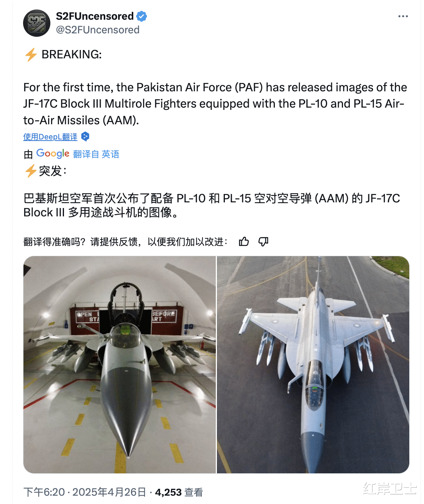
Task: Click the English tweet text paragraph
Action: (215, 103)
